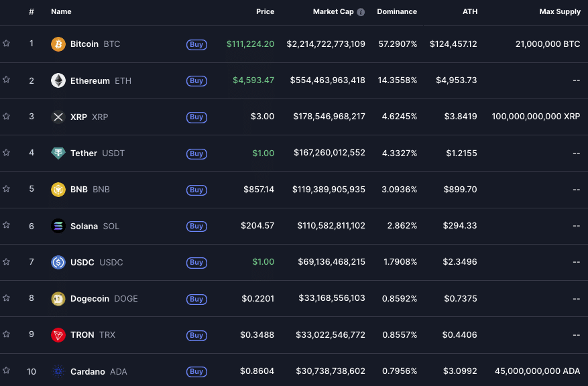Click TRON dominance 0.8557%
The width and height of the screenshot is (588, 386).
point(400,334)
